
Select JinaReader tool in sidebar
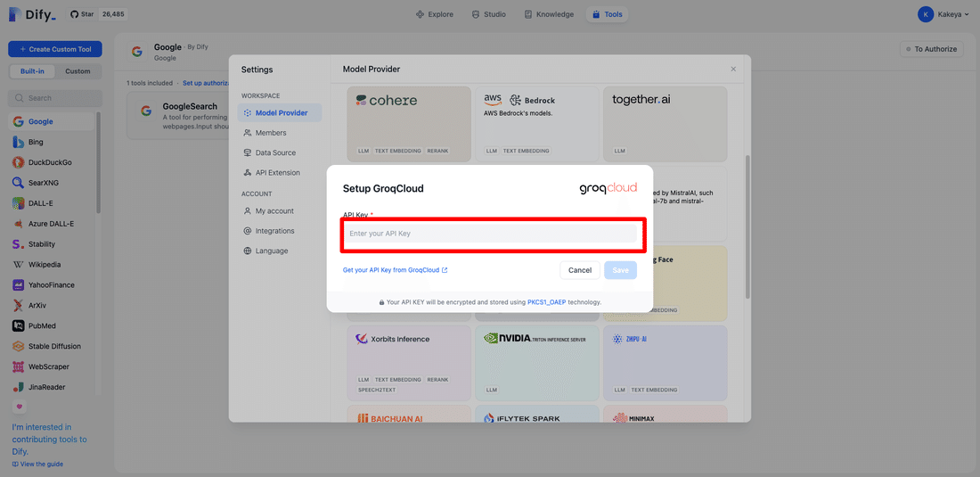[52, 388]
